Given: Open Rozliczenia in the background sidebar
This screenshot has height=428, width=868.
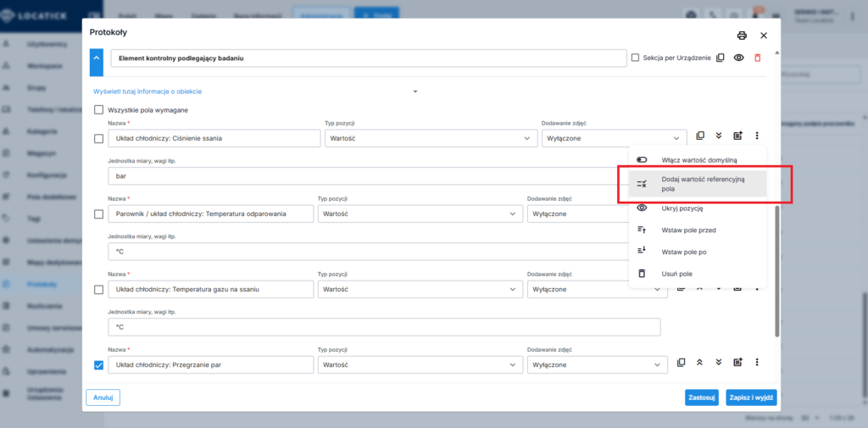Looking at the screenshot, I should 44,306.
